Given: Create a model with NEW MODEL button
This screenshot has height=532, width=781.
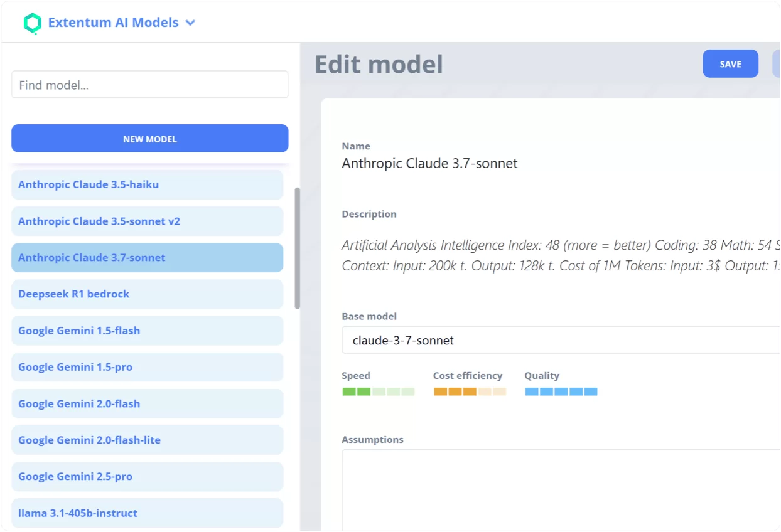Looking at the screenshot, I should click(150, 139).
